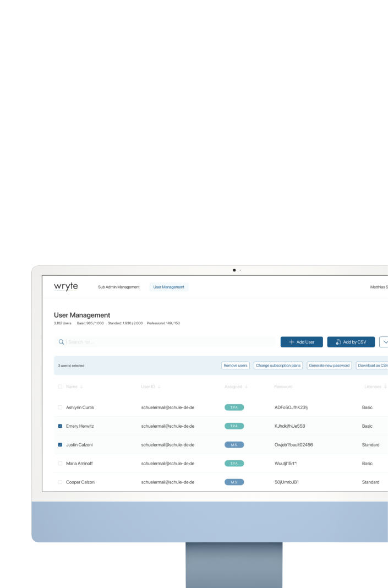The height and width of the screenshot is (588, 388).
Task: Check the Ashlynn Curtis row checkbox
Action: pyautogui.click(x=60, y=407)
